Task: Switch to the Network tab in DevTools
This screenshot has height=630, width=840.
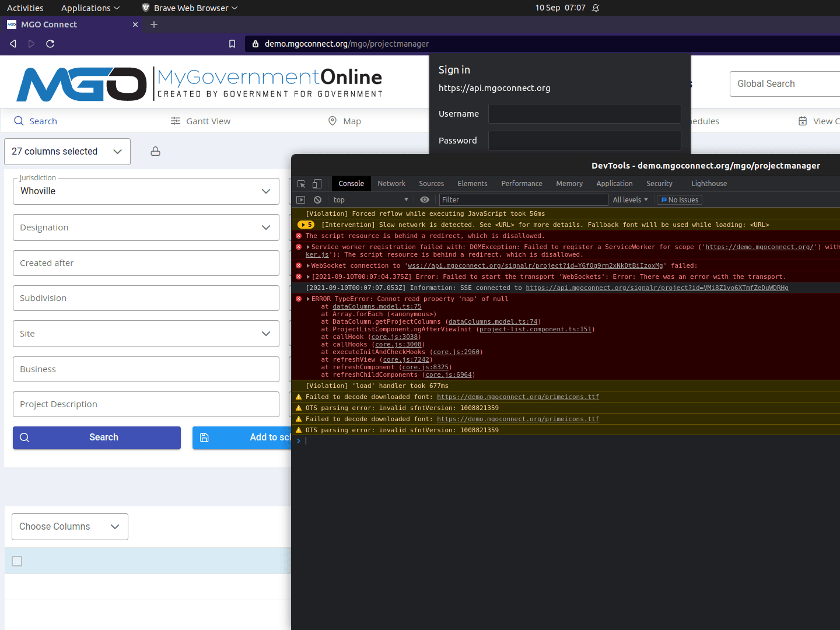Action: [391, 184]
